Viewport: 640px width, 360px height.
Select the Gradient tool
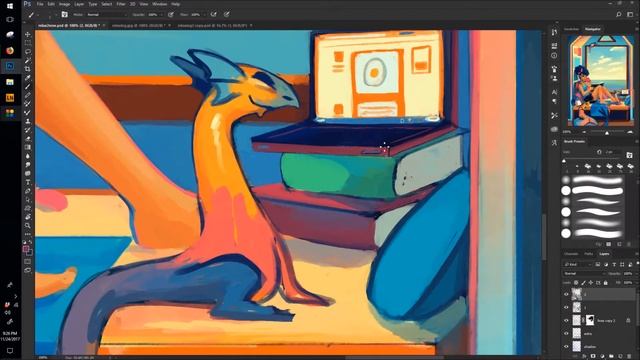pos(27,147)
